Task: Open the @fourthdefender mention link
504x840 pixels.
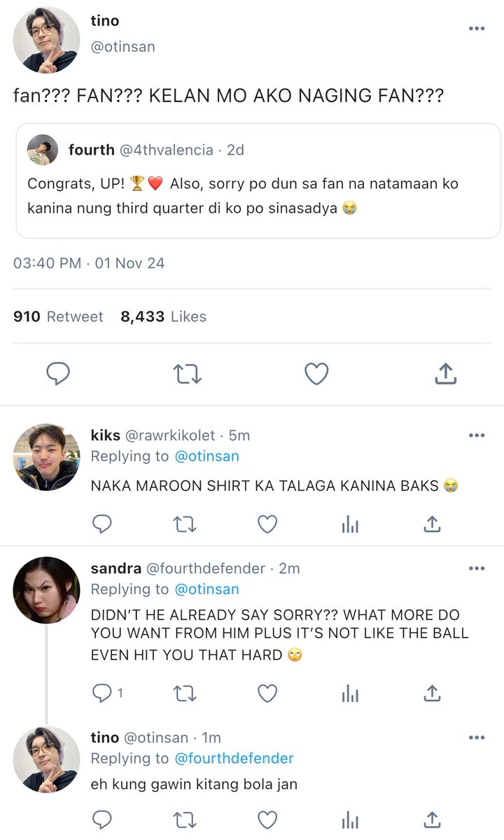Action: [x=234, y=758]
